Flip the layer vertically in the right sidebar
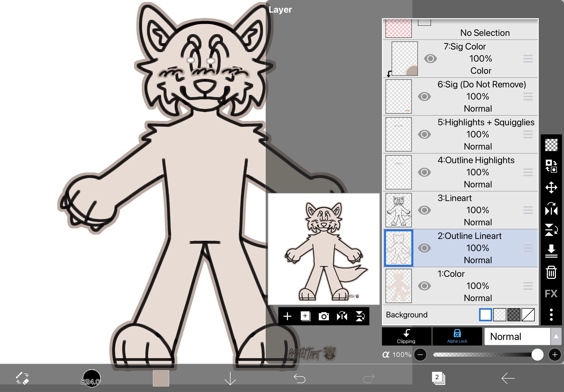This screenshot has width=564, height=392. (x=551, y=230)
